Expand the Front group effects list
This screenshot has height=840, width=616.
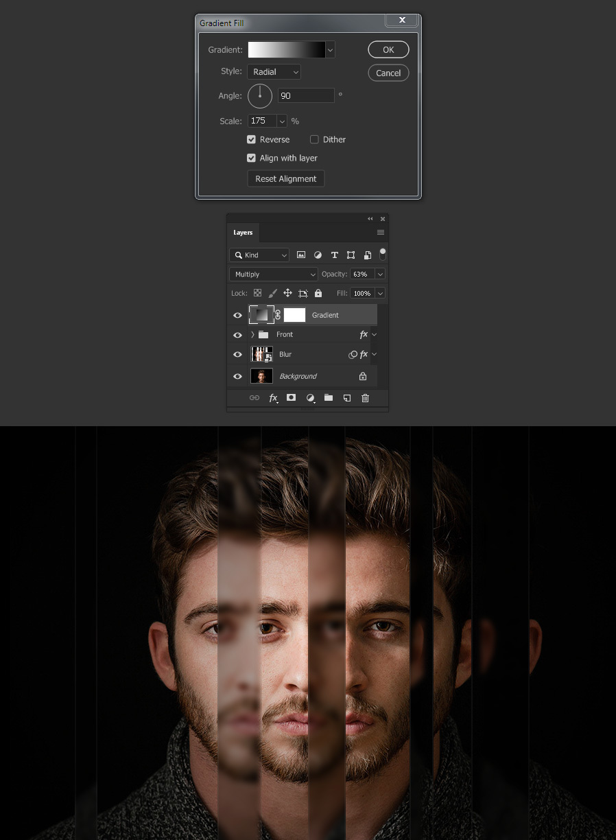374,335
